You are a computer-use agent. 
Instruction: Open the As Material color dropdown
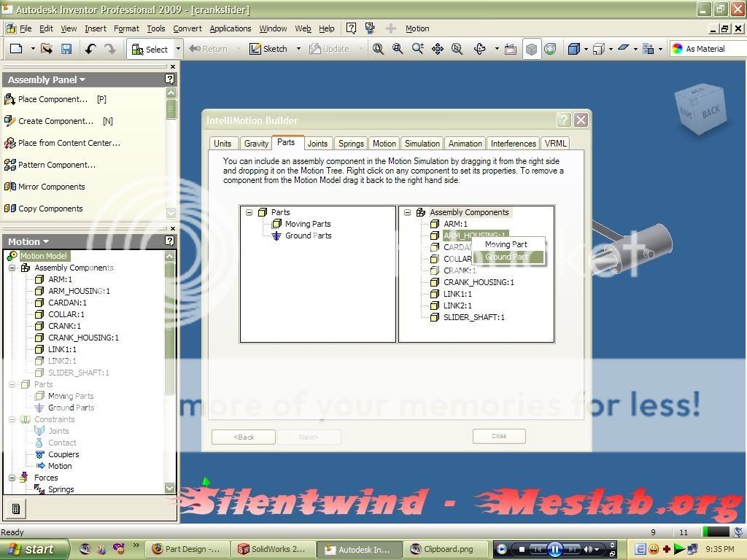705,49
